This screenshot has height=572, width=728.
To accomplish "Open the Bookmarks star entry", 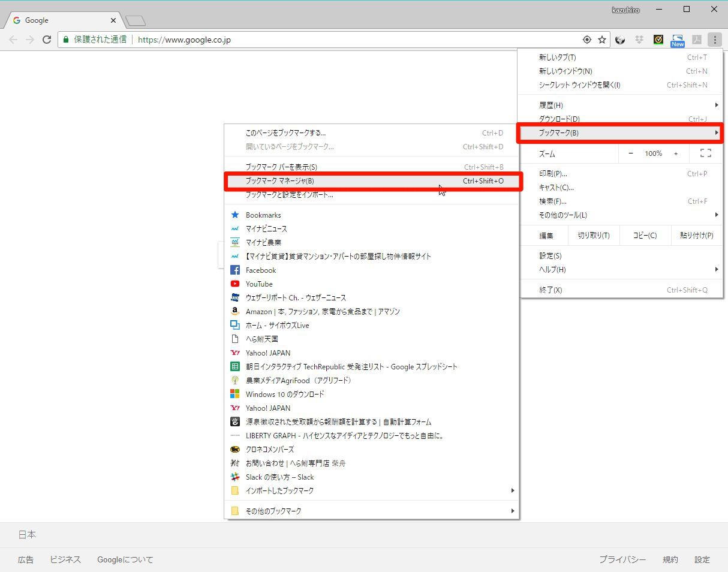I will [x=372, y=215].
